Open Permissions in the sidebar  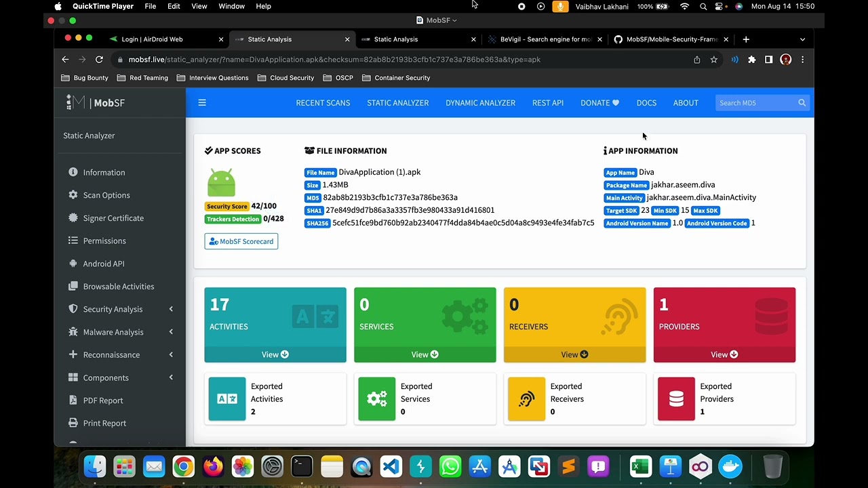(x=104, y=241)
